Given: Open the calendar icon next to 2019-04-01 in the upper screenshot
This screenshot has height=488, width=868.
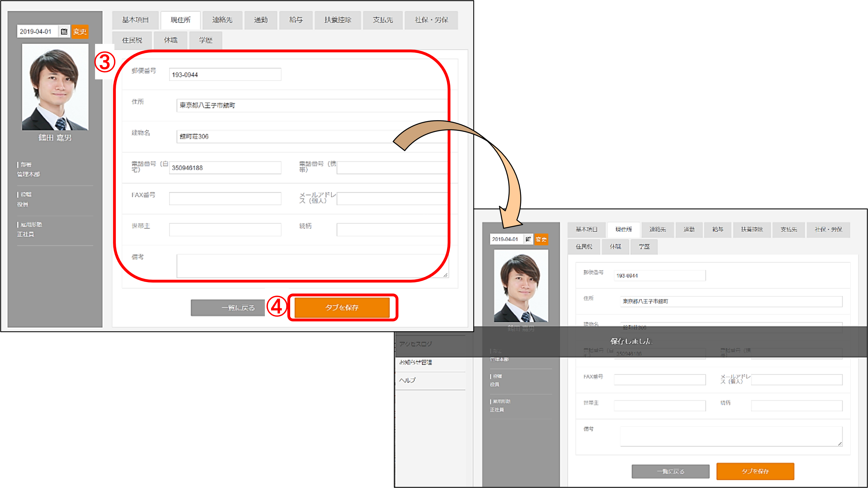Looking at the screenshot, I should 64,31.
